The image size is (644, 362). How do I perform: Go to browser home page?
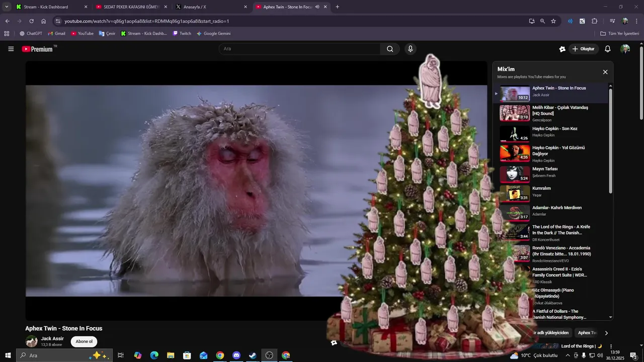click(x=44, y=21)
